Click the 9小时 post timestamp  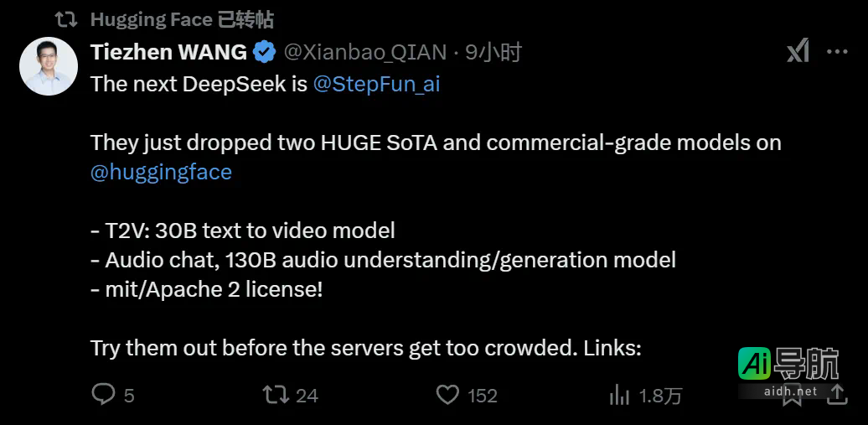coord(493,52)
